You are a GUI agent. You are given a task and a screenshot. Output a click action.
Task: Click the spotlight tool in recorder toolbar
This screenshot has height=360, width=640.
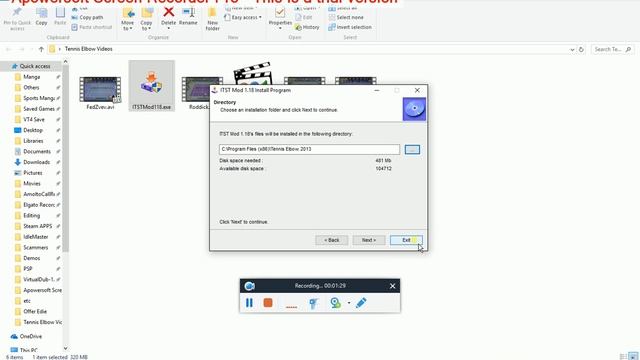click(313, 303)
